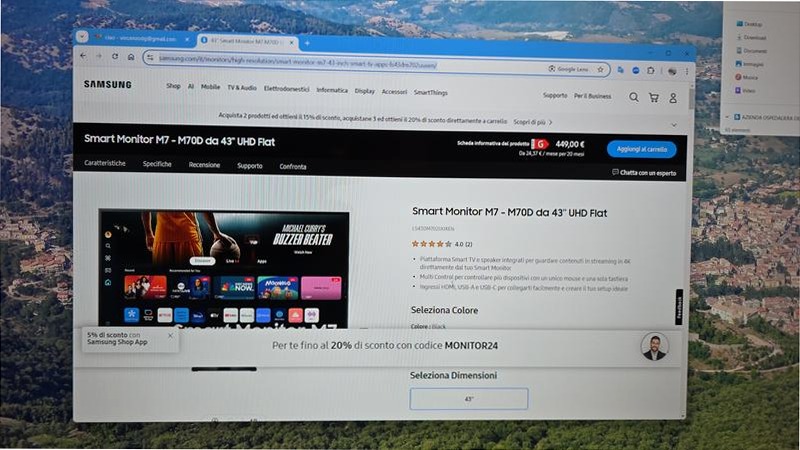Open site information icon in address bar
The height and width of the screenshot is (450, 800).
150,58
